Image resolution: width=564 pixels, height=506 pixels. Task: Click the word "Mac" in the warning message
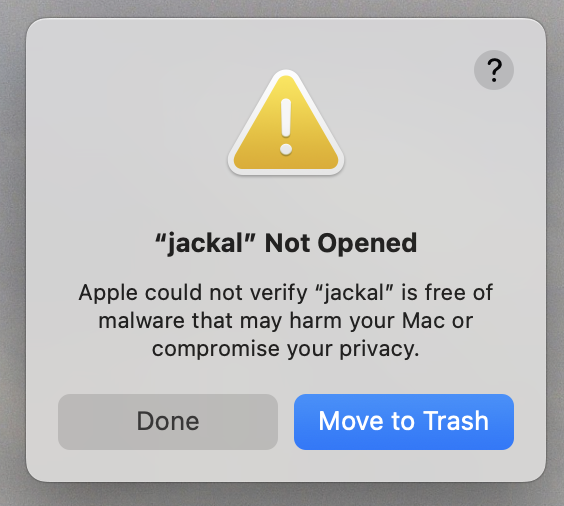point(423,320)
